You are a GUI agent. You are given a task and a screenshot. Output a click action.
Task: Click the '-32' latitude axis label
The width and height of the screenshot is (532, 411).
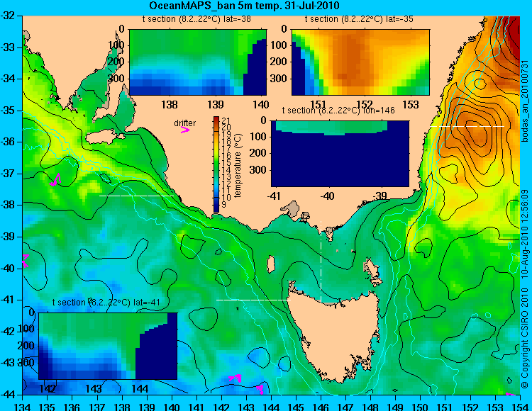tap(8, 16)
